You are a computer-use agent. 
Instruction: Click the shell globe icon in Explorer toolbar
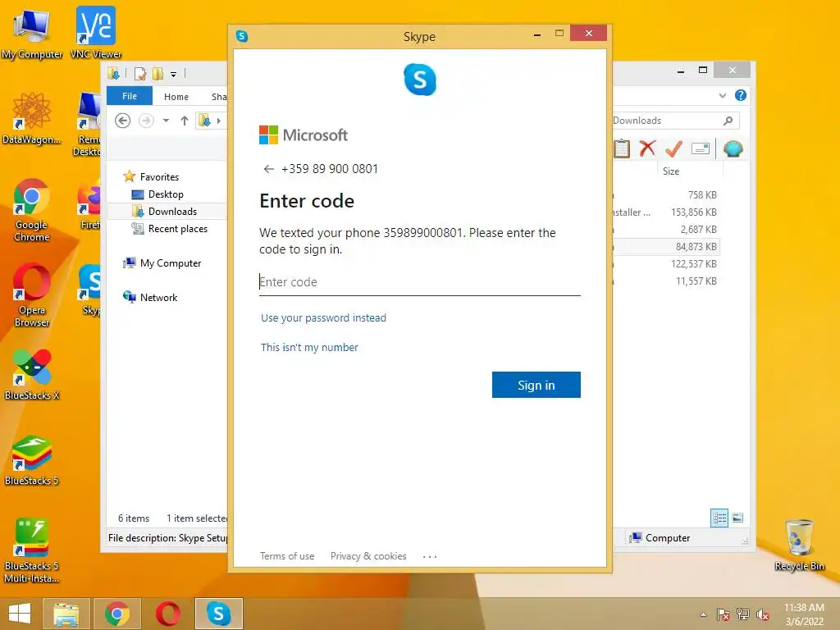(733, 148)
